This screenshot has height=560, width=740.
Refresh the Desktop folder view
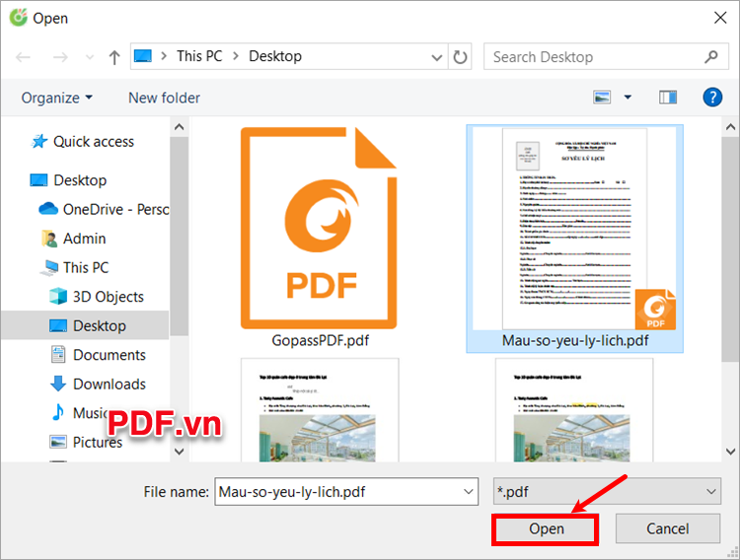(460, 56)
